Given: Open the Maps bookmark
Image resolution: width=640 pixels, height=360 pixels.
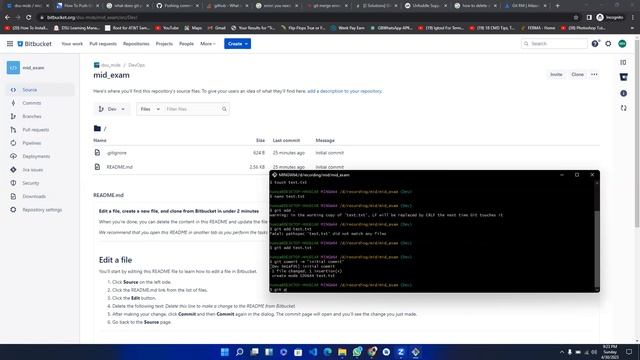Looking at the screenshot, I should point(193,28).
